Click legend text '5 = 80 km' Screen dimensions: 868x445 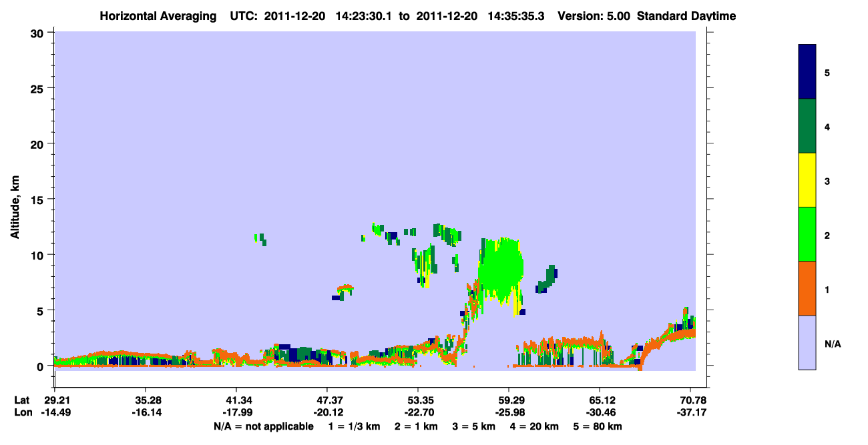tap(598, 426)
